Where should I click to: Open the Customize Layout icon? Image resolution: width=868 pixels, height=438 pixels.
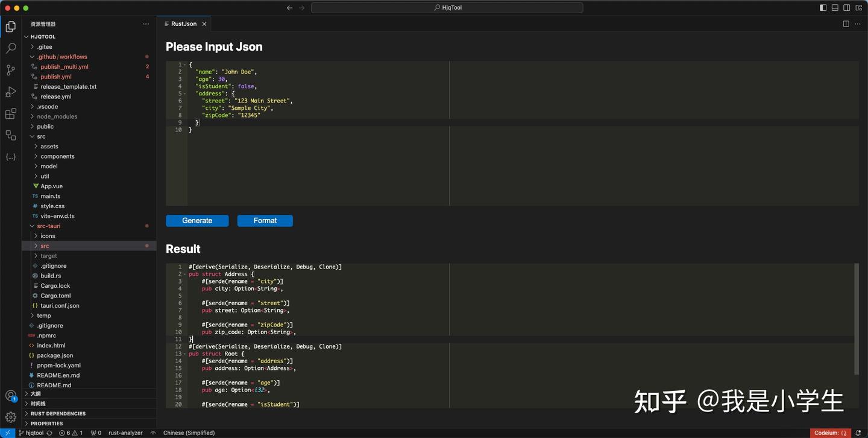pos(858,8)
